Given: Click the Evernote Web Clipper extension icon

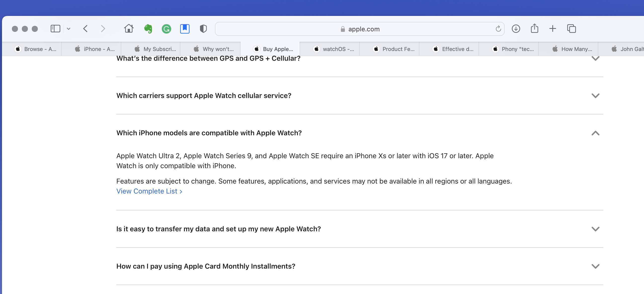Looking at the screenshot, I should click(148, 29).
